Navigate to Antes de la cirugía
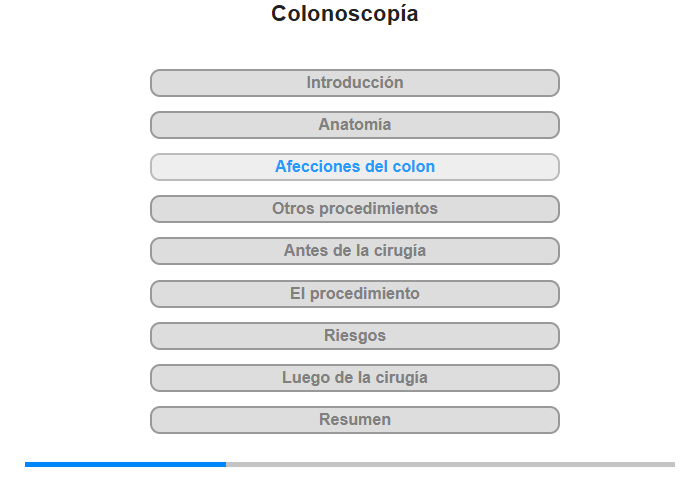Image resolution: width=700 pixels, height=480 pixels. 355,251
